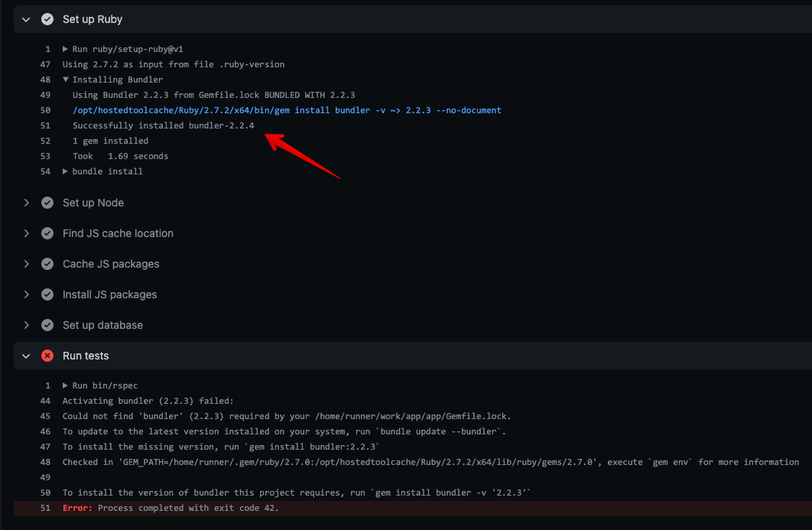Open the Cache JS packages step title
Image resolution: width=812 pixels, height=530 pixels.
(111, 264)
